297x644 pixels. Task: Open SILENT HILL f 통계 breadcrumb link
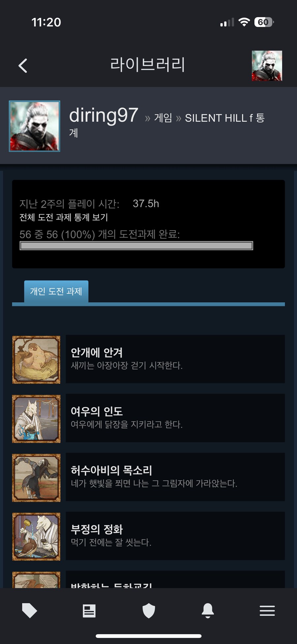pyautogui.click(x=167, y=125)
